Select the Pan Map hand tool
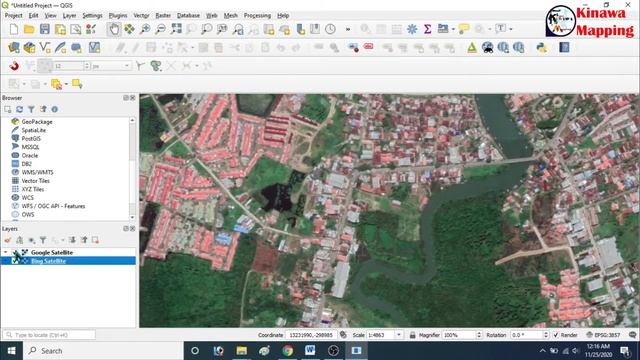The image size is (640, 360). pyautogui.click(x=114, y=29)
